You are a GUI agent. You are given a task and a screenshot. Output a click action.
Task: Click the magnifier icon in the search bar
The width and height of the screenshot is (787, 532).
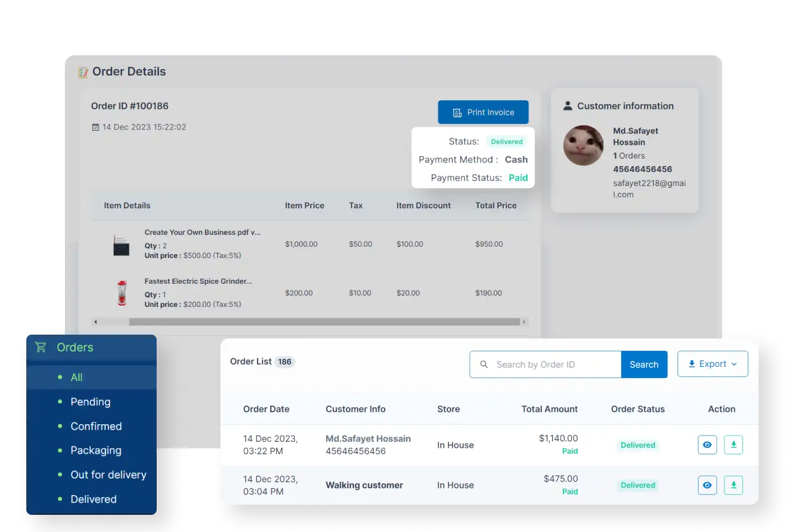(484, 364)
